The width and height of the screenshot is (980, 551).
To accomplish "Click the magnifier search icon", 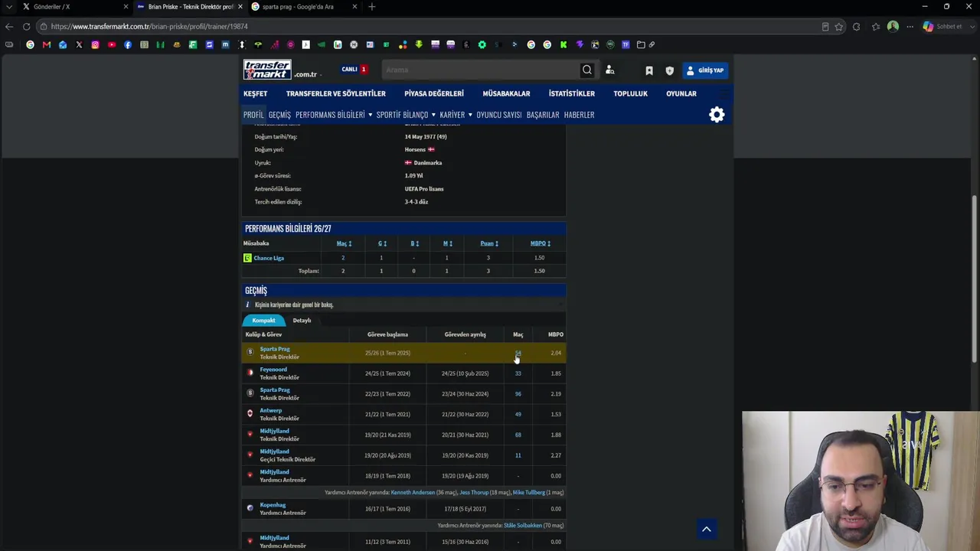I will point(587,70).
